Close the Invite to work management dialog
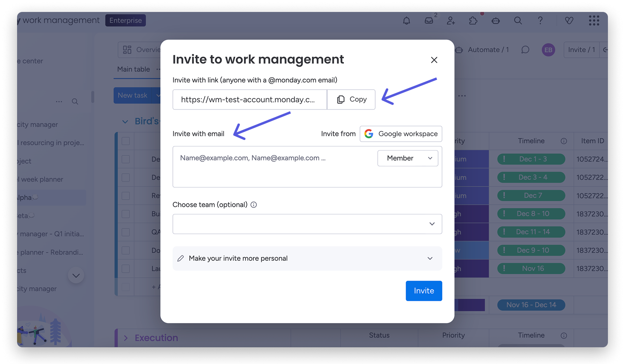 point(434,60)
